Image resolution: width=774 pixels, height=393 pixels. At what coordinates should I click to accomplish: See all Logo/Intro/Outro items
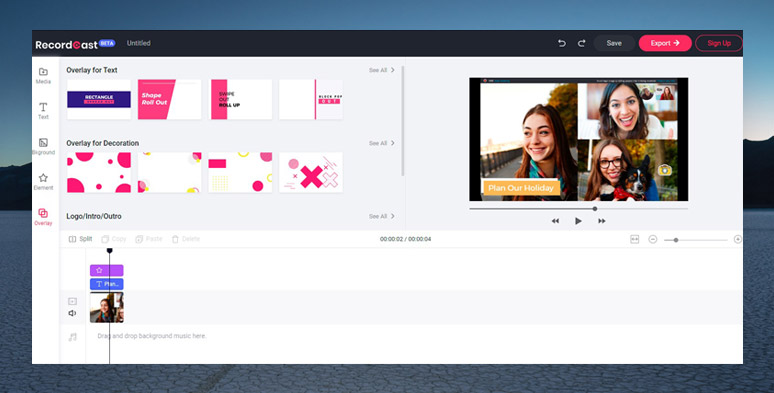click(x=382, y=216)
